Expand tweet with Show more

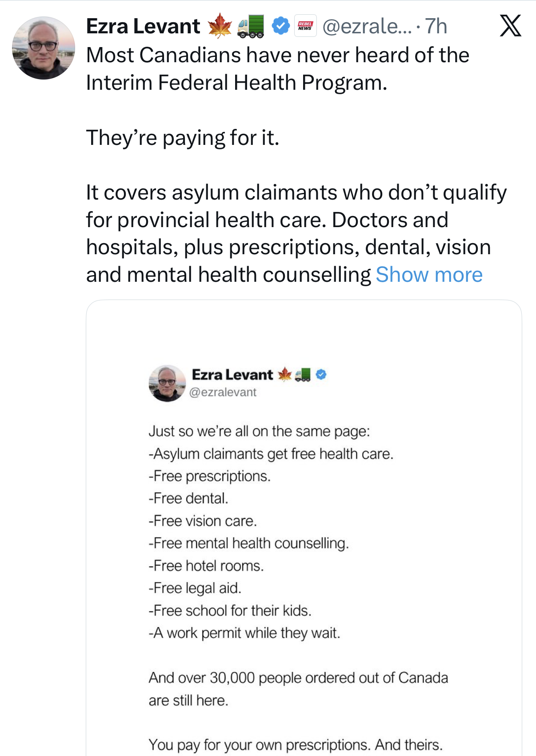[429, 275]
